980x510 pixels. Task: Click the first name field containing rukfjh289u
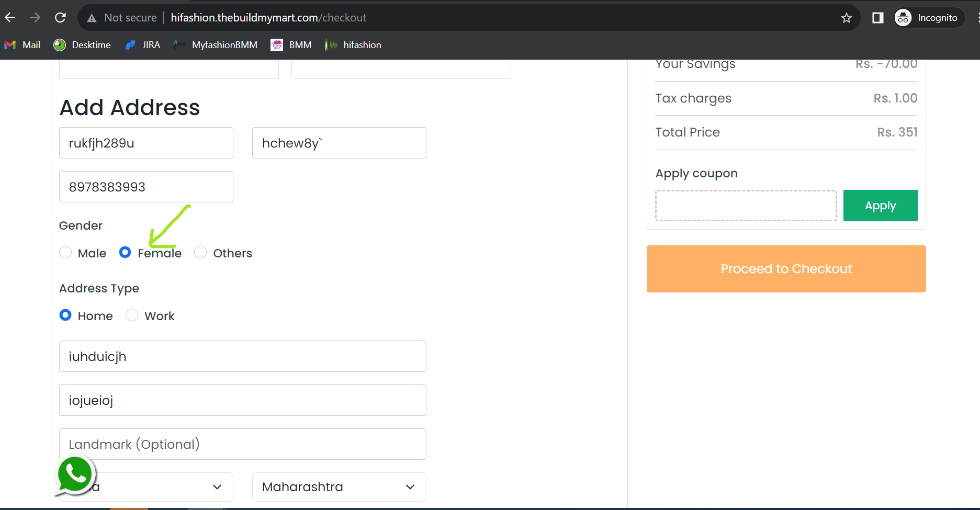146,143
